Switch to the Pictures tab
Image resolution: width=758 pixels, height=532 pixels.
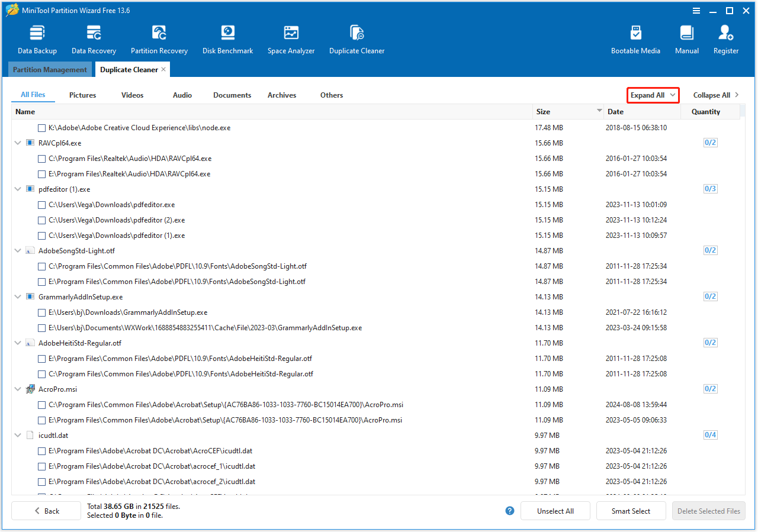82,95
